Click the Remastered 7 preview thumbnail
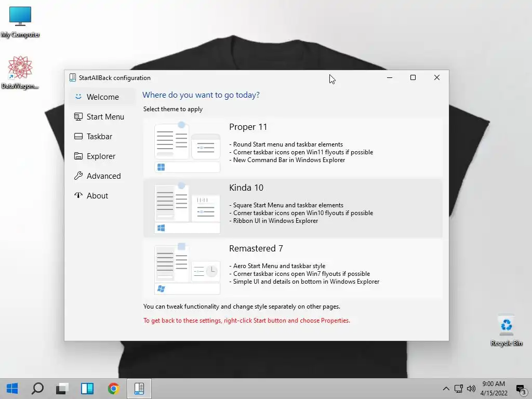532x399 pixels. click(187, 269)
